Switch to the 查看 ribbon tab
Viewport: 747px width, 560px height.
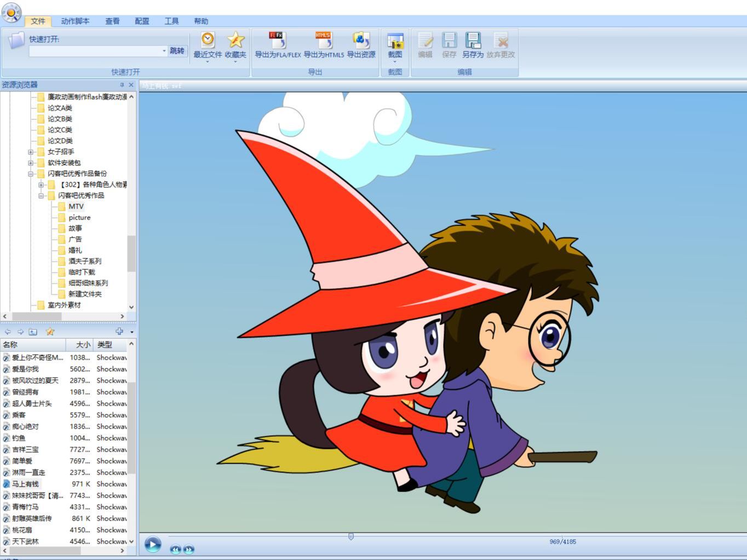coord(112,21)
